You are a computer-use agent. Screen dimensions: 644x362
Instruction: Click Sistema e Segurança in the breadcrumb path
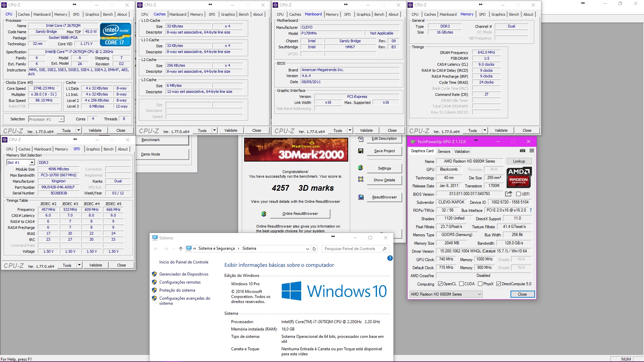(x=217, y=248)
